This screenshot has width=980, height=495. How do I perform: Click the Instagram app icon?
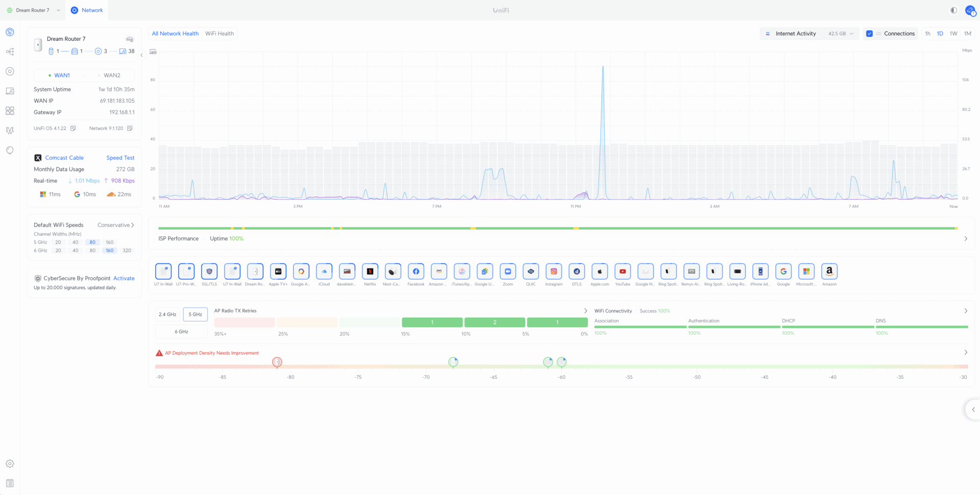click(554, 271)
